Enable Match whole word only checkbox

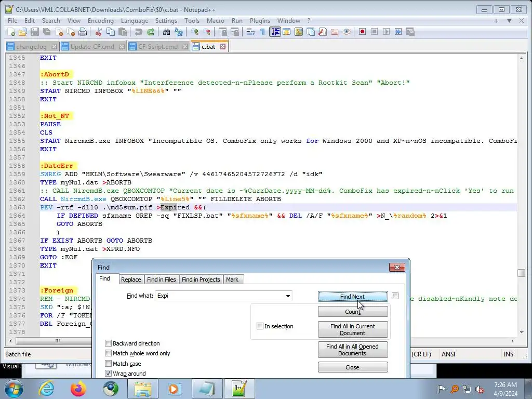point(108,353)
